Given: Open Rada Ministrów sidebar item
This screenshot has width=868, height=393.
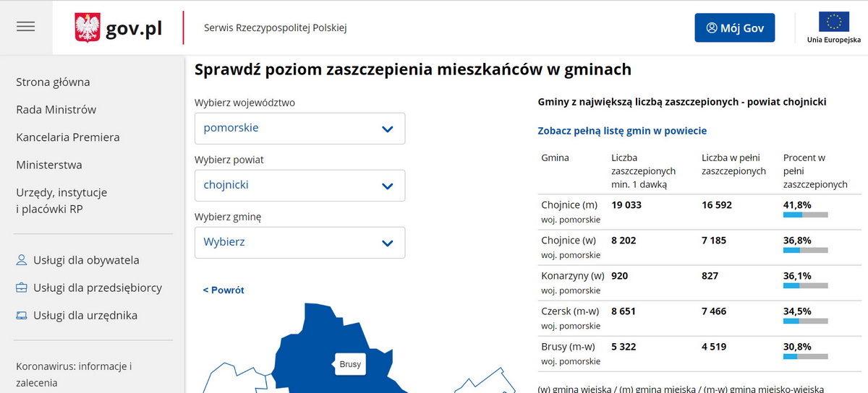Looking at the screenshot, I should coord(56,110).
